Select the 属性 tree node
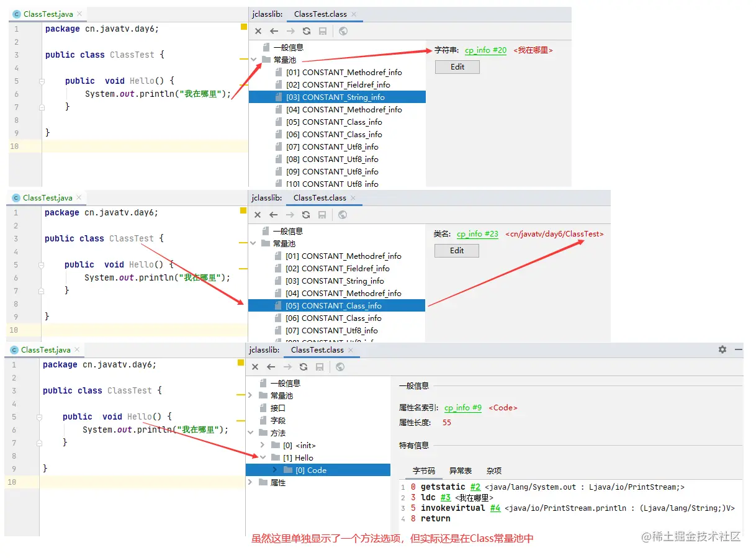Image resolution: width=756 pixels, height=558 pixels. pos(278,482)
